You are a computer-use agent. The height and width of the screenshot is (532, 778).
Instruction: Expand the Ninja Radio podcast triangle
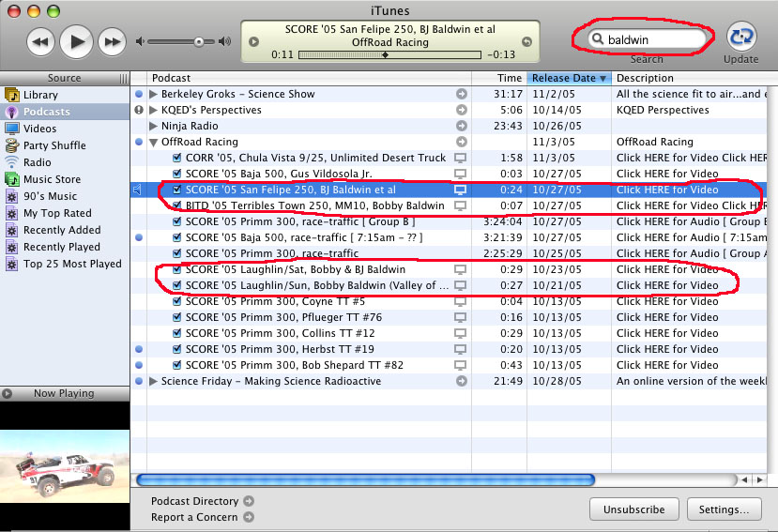[153, 126]
